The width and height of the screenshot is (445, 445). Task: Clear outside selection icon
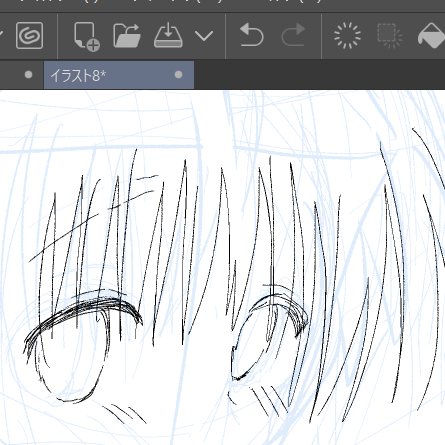[390, 35]
